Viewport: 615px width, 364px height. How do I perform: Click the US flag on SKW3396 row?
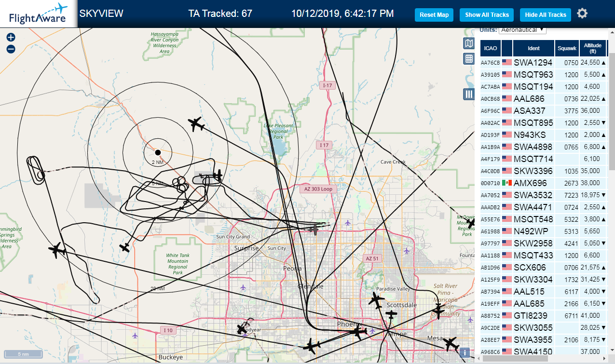(507, 171)
